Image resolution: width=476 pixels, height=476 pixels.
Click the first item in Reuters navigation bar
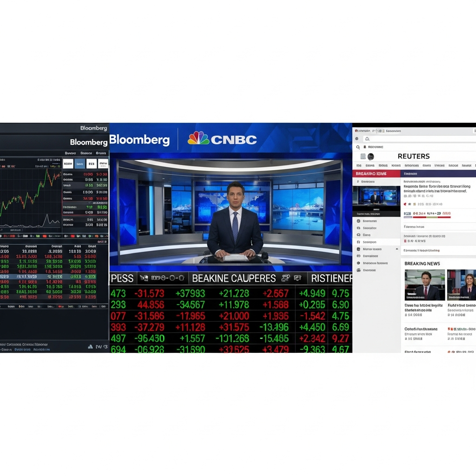[359, 165]
